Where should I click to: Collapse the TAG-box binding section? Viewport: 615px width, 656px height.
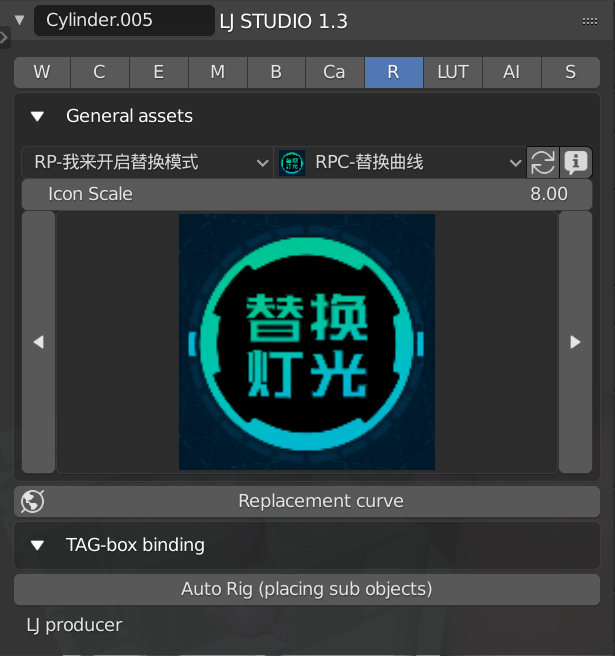37,546
